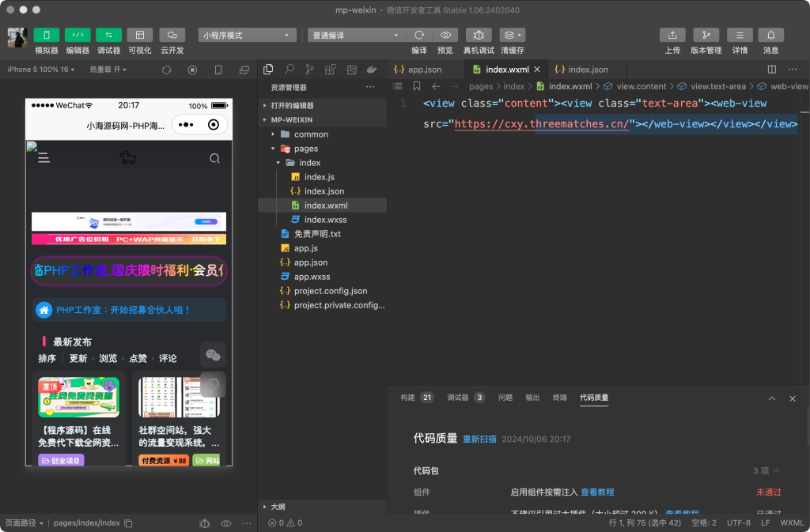Open index.wxss from the file tree
This screenshot has width=810, height=532.
[x=324, y=219]
